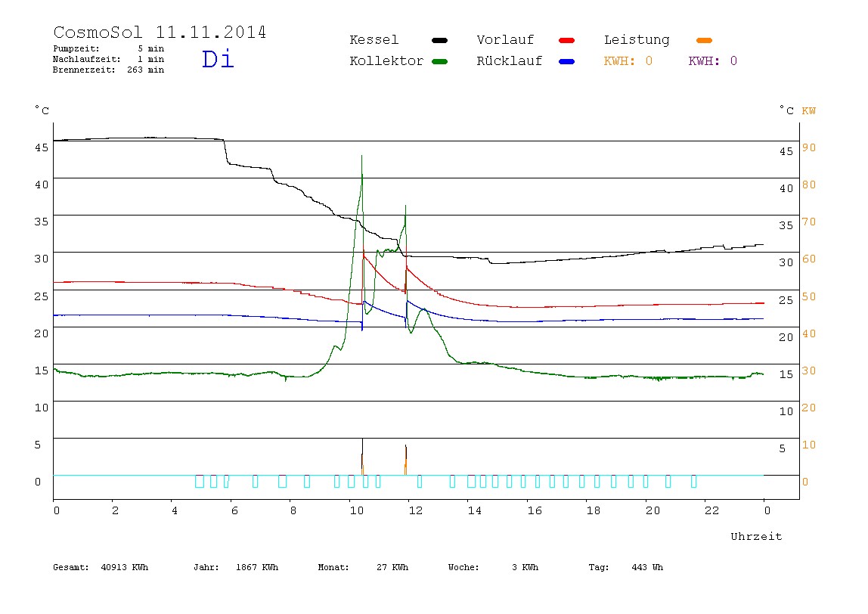The height and width of the screenshot is (614, 868).
Task: Click the "Uhrzeit" time axis caption
Action: (x=756, y=536)
